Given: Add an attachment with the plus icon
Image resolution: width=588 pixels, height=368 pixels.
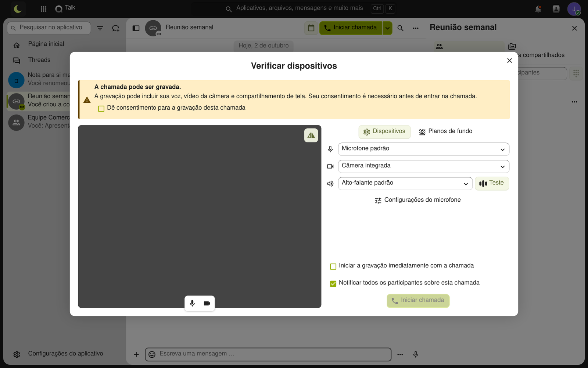Looking at the screenshot, I should (x=136, y=354).
